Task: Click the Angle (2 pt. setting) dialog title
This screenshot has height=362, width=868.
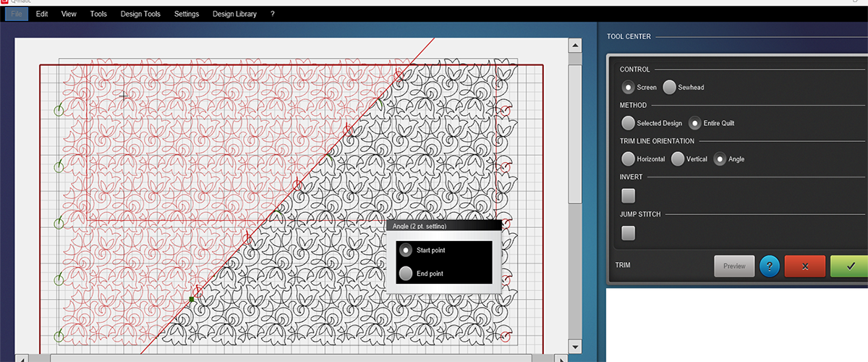Action: 419,226
